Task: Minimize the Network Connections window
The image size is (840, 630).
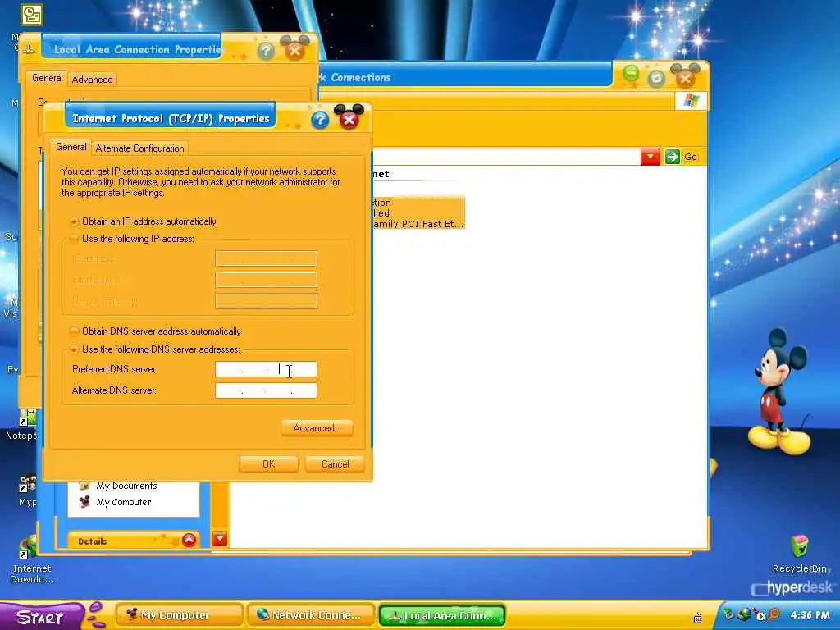Action: coord(631,74)
